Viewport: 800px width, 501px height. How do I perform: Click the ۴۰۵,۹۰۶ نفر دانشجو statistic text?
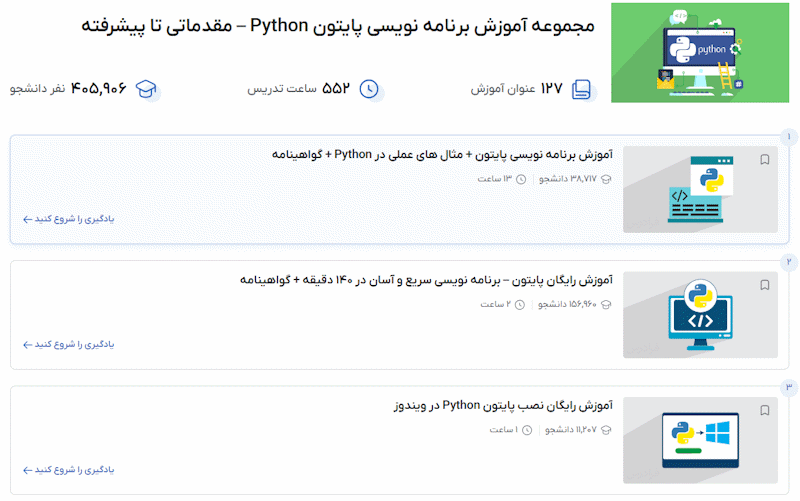tap(68, 89)
